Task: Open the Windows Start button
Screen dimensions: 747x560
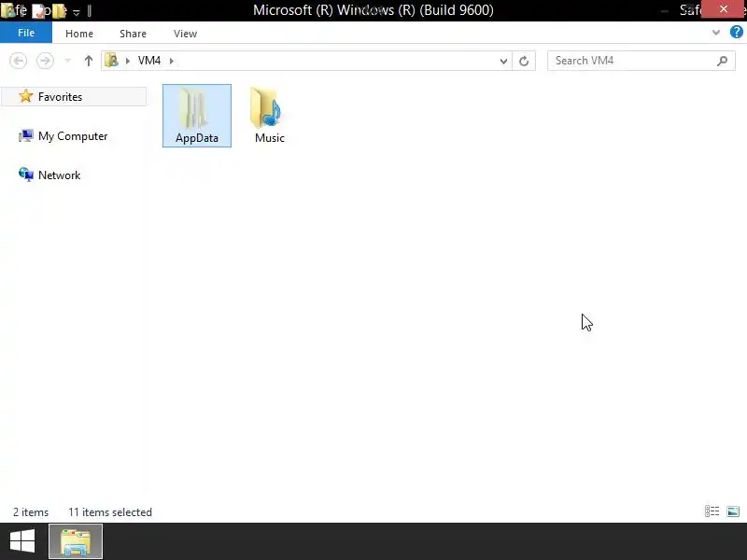Action: click(21, 541)
